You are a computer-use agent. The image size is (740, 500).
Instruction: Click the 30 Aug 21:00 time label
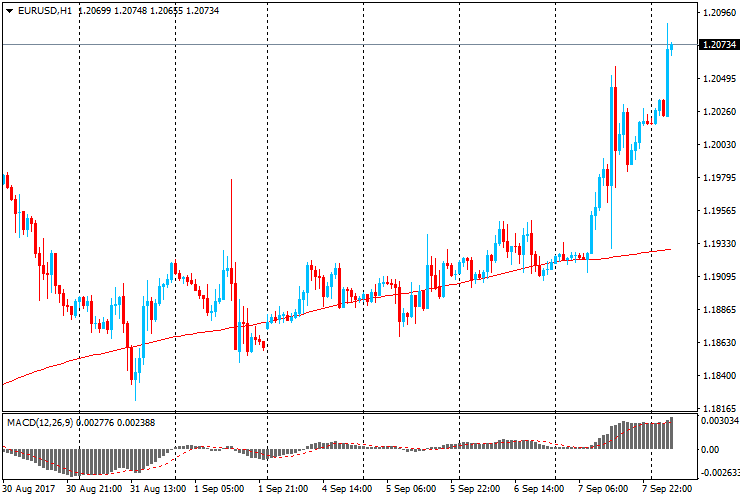94,489
